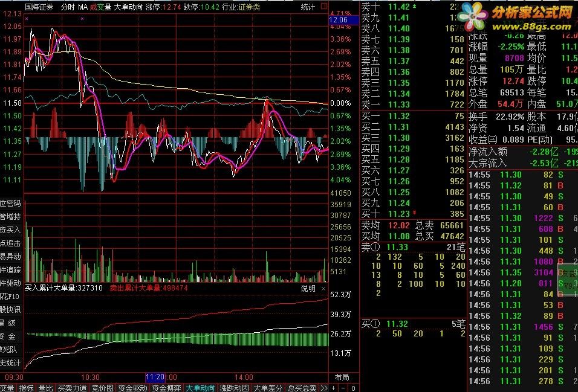Switch to the 买卖力道 tab
The height and width of the screenshot is (392, 578).
point(73,388)
